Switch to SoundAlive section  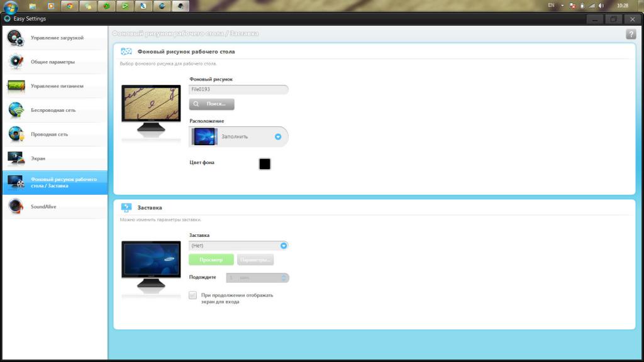tap(55, 206)
